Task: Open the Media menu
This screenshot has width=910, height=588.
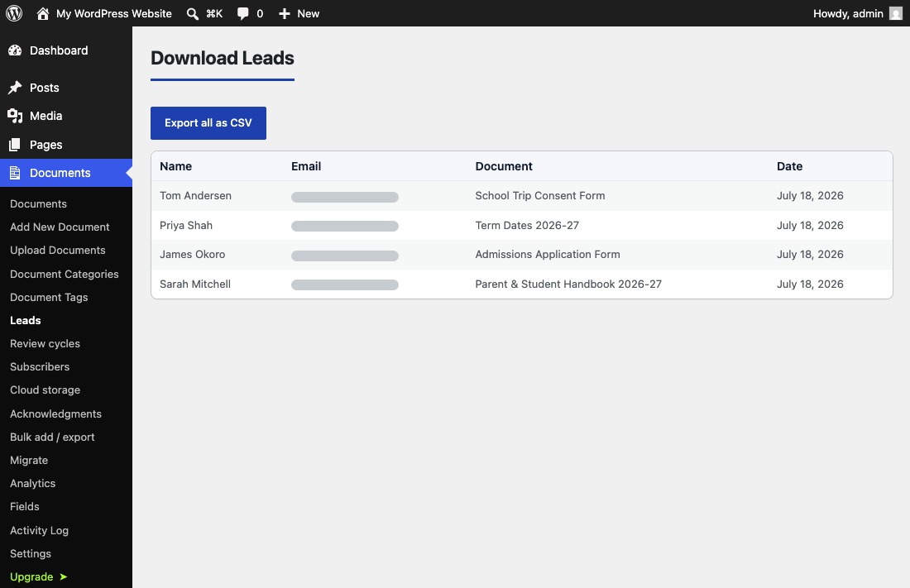Action: coord(45,116)
